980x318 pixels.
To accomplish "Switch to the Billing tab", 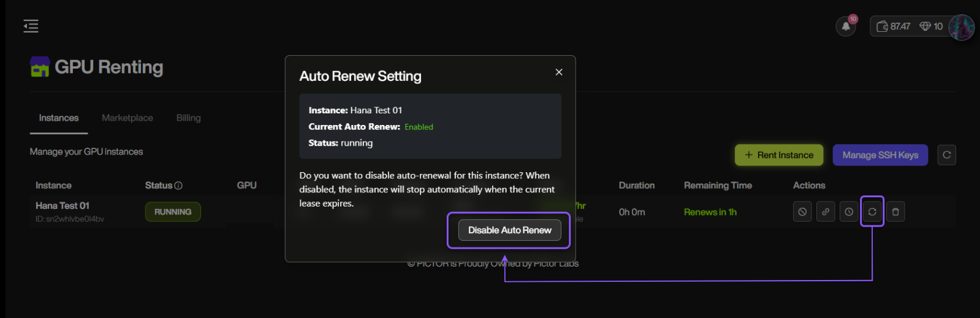I will (188, 118).
